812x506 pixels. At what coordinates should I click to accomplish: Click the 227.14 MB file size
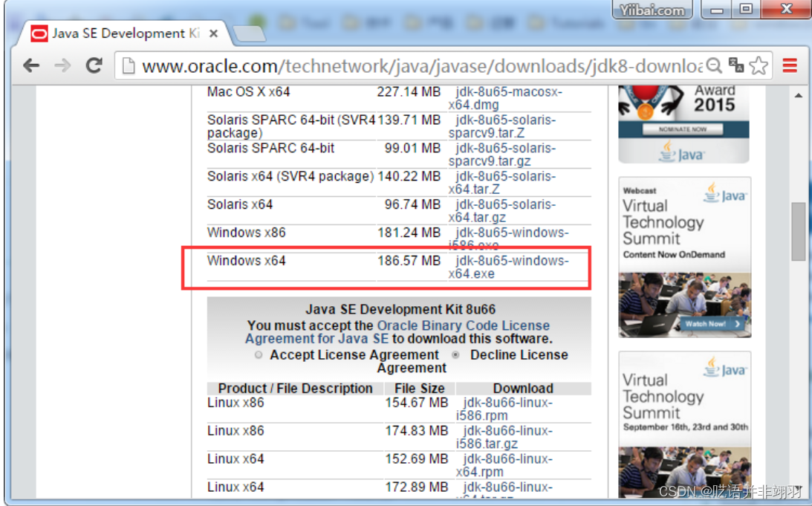(409, 92)
